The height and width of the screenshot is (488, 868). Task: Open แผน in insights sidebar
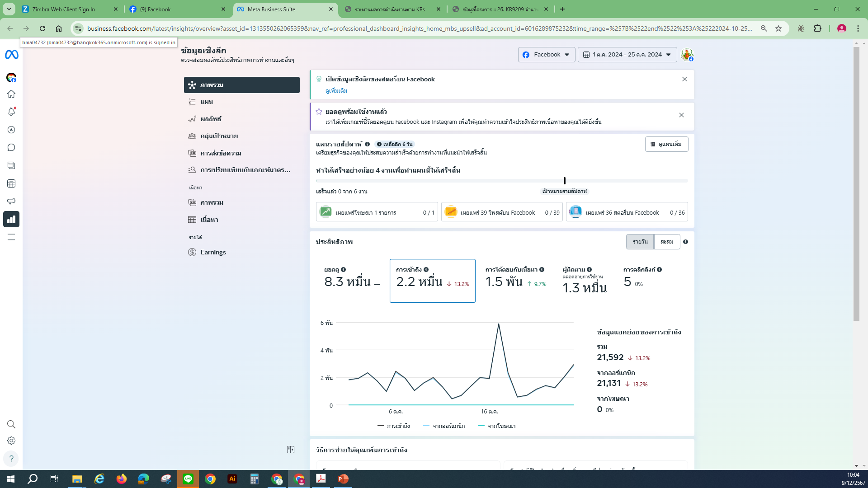click(x=242, y=102)
